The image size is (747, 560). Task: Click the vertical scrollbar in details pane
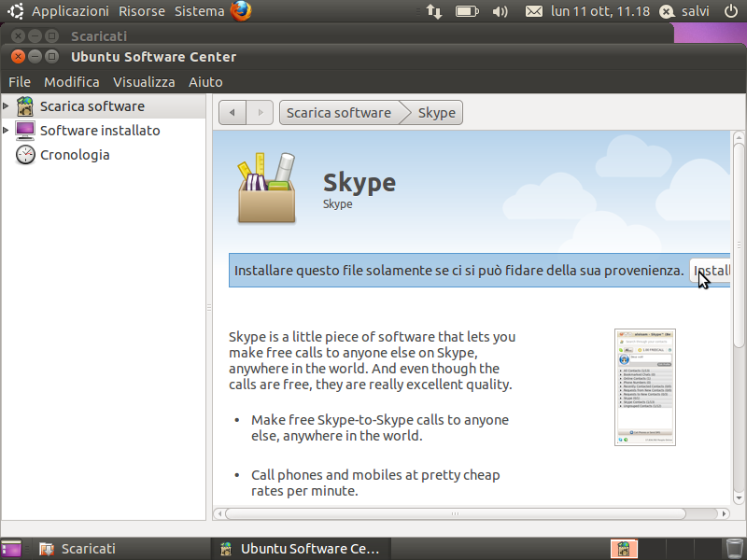tap(739, 245)
